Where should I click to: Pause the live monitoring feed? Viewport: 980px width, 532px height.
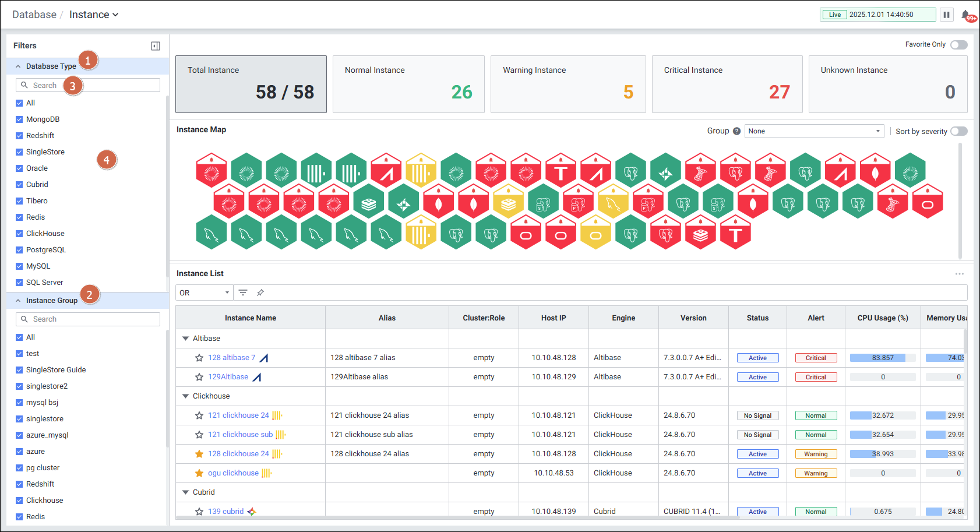(x=947, y=15)
